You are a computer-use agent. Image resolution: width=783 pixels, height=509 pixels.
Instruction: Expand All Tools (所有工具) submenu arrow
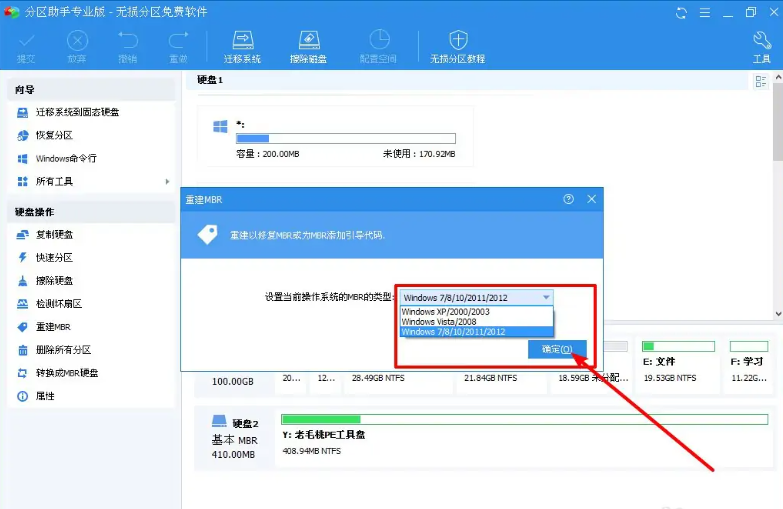167,181
